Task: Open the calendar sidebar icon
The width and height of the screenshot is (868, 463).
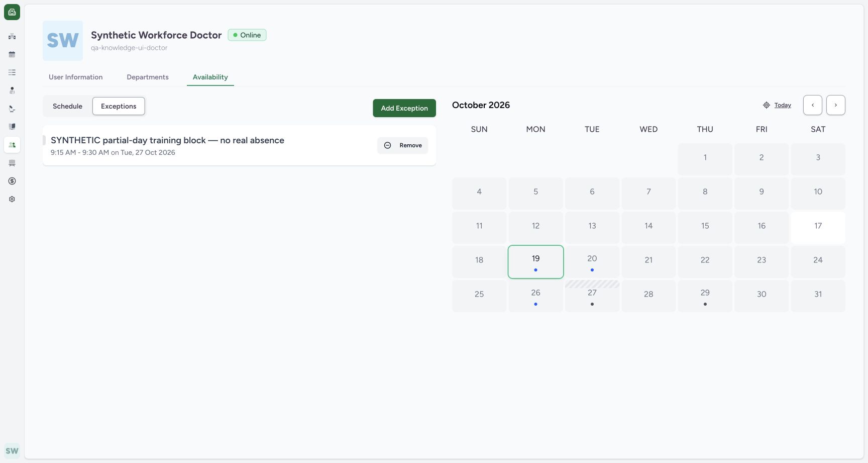Action: pos(12,54)
